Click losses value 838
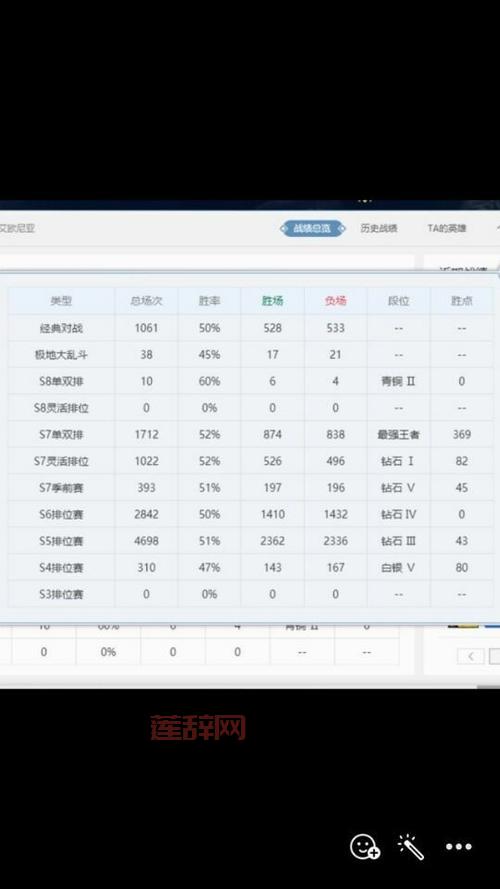Image resolution: width=500 pixels, height=889 pixels. click(x=336, y=434)
